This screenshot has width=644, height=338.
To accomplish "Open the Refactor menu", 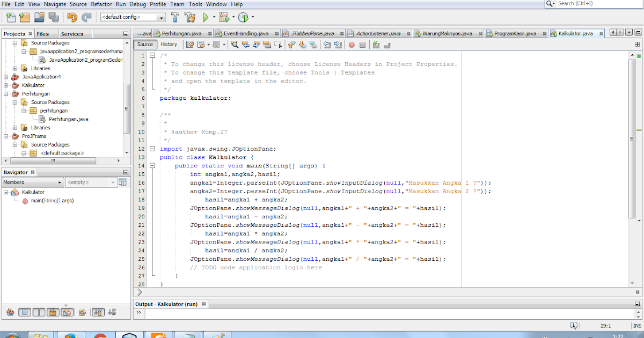I will click(x=101, y=4).
